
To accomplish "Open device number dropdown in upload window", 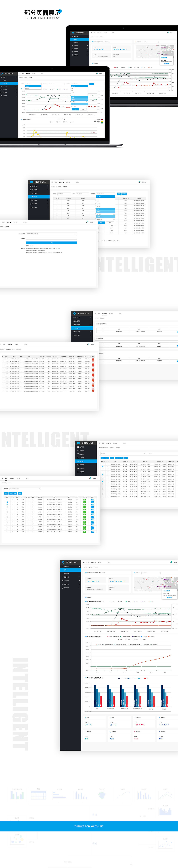I will pyautogui.click(x=52, y=234).
